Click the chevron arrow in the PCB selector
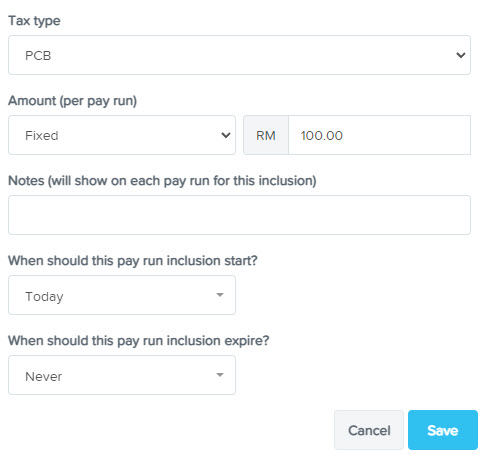 pyautogui.click(x=461, y=55)
